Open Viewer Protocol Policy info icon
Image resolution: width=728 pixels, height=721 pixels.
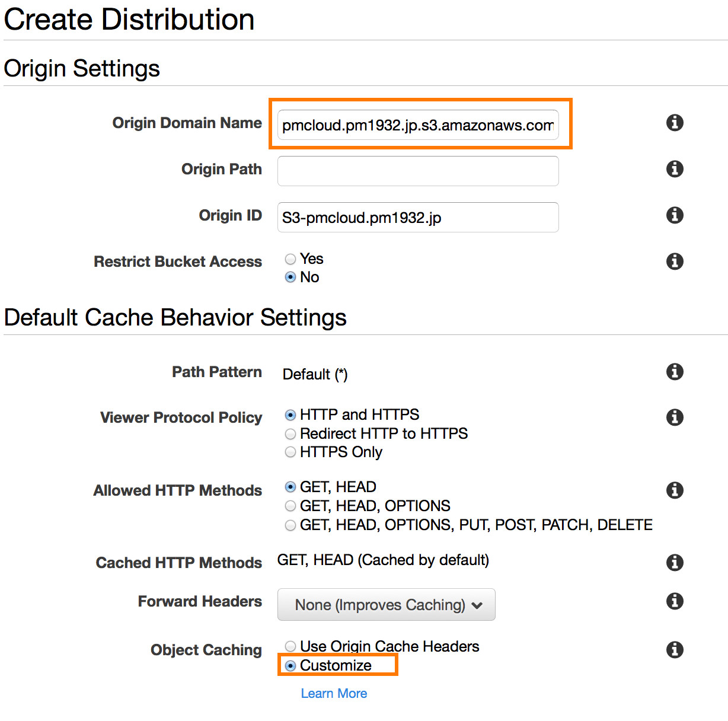tap(675, 417)
